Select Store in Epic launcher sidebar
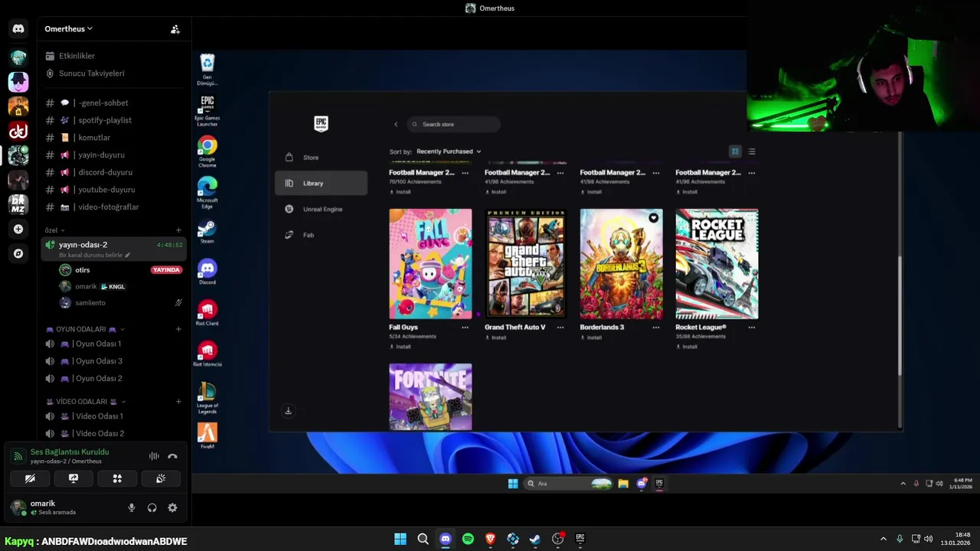 point(321,158)
